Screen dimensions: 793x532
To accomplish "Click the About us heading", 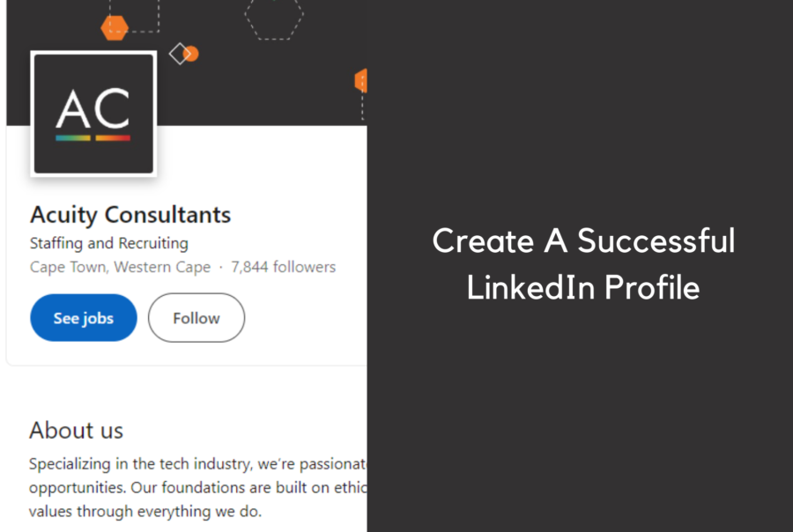I will tap(76, 430).
